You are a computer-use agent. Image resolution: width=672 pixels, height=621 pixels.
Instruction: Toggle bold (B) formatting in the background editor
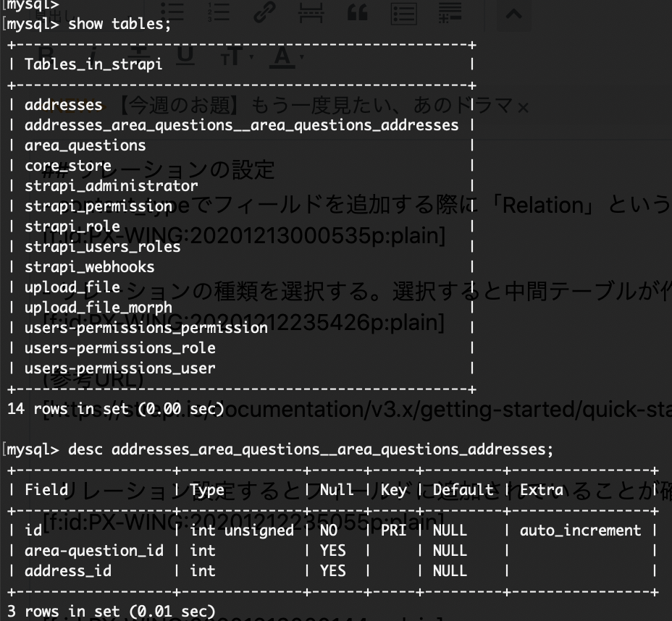(x=45, y=56)
